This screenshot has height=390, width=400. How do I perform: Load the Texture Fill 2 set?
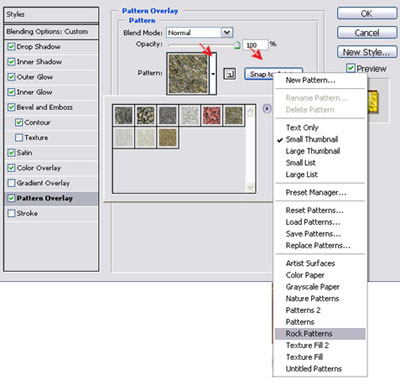[x=307, y=345]
